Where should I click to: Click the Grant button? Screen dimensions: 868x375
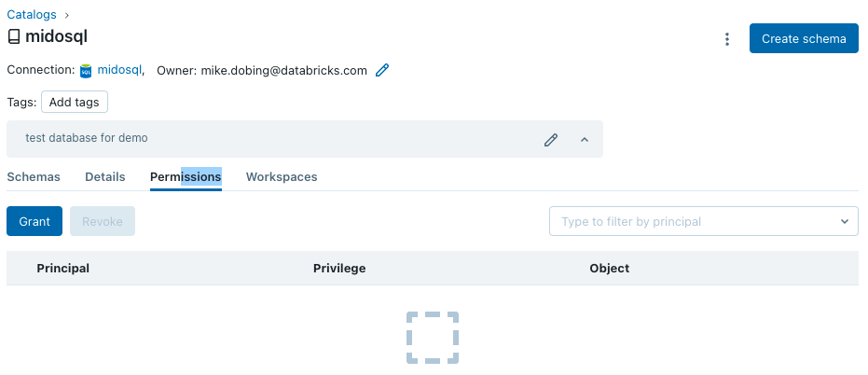click(x=34, y=221)
